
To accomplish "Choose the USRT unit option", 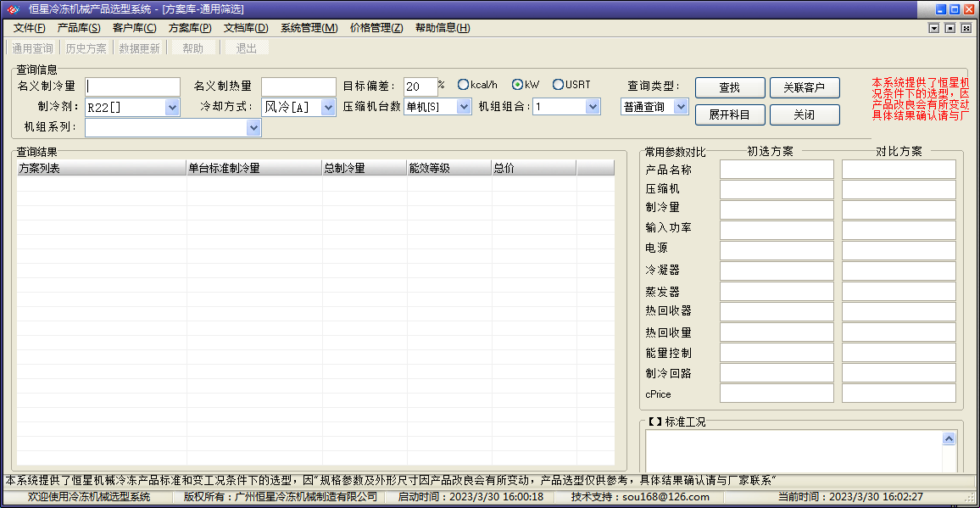I will coord(558,85).
